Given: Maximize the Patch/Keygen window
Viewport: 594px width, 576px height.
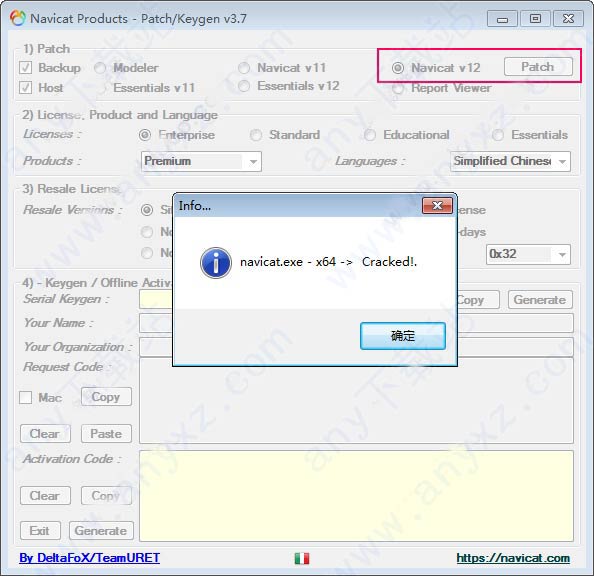Looking at the screenshot, I should pos(535,19).
